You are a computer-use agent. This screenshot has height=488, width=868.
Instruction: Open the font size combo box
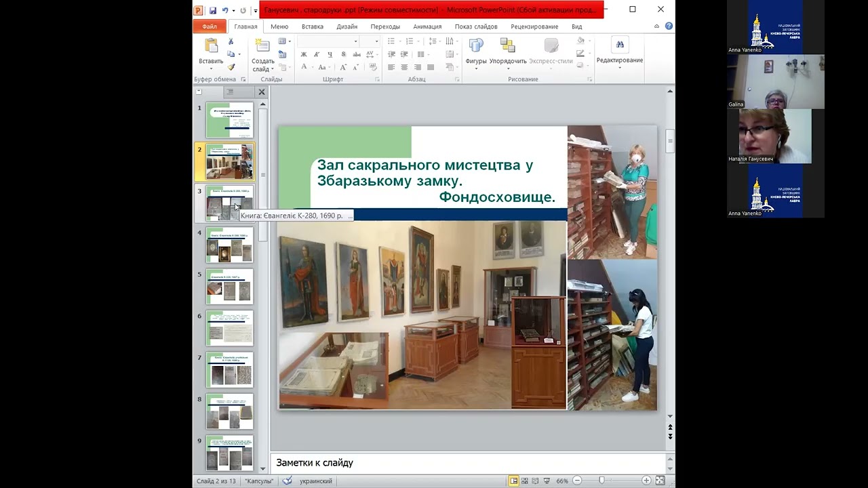click(370, 41)
